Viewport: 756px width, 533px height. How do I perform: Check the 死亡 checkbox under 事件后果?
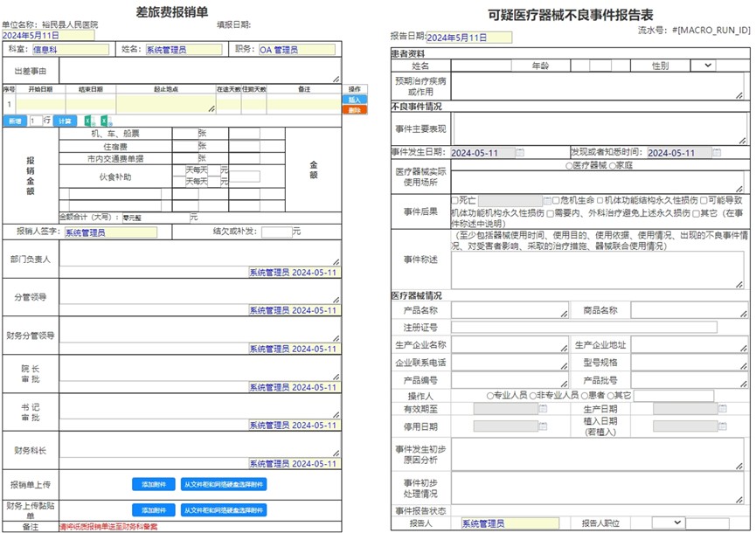(x=454, y=200)
